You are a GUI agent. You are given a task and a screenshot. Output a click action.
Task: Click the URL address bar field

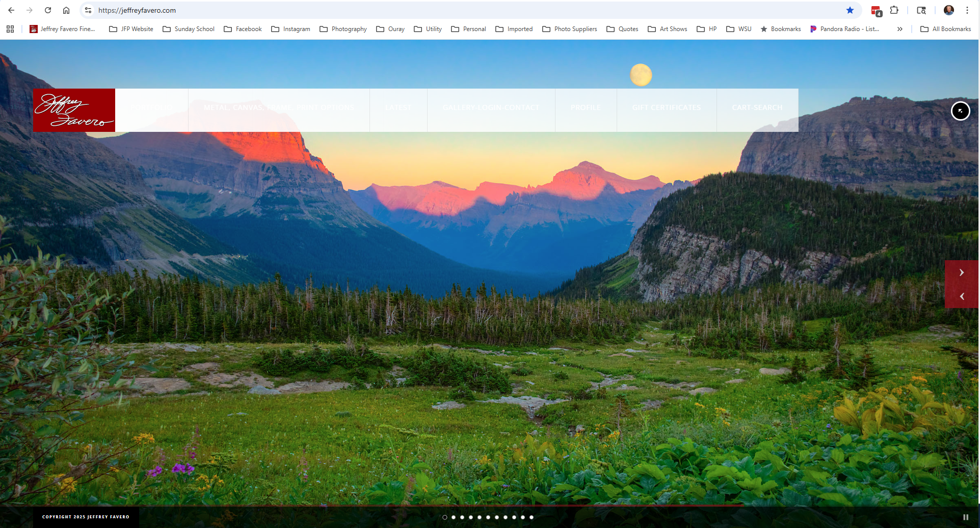click(x=459, y=10)
